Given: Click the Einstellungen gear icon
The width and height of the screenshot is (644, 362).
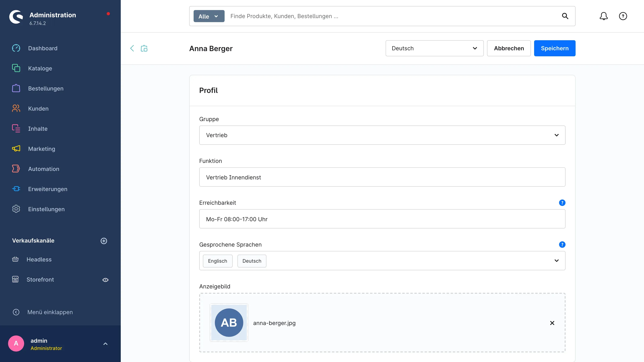Looking at the screenshot, I should pyautogui.click(x=16, y=209).
